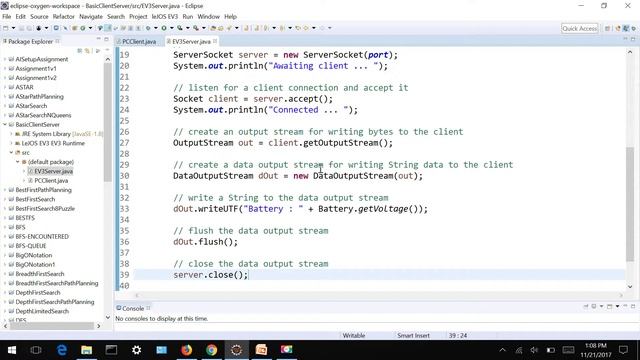Maximize the editor area
Image resolution: width=640 pixels, height=360 pixels.
click(633, 39)
